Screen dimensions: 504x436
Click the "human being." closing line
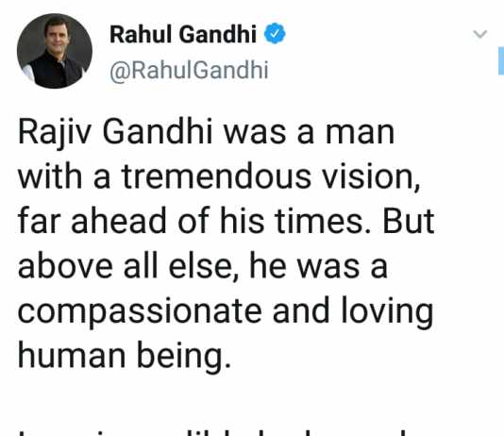[125, 357]
